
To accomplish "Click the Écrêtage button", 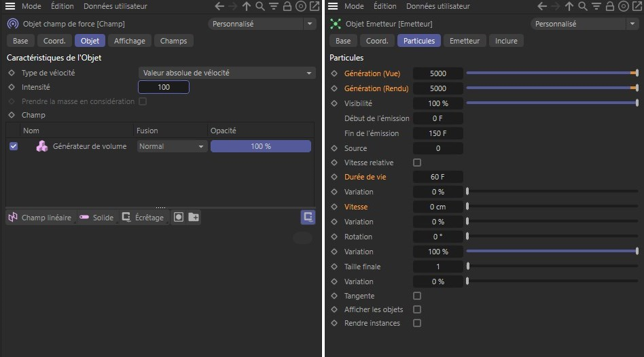I will pos(143,218).
